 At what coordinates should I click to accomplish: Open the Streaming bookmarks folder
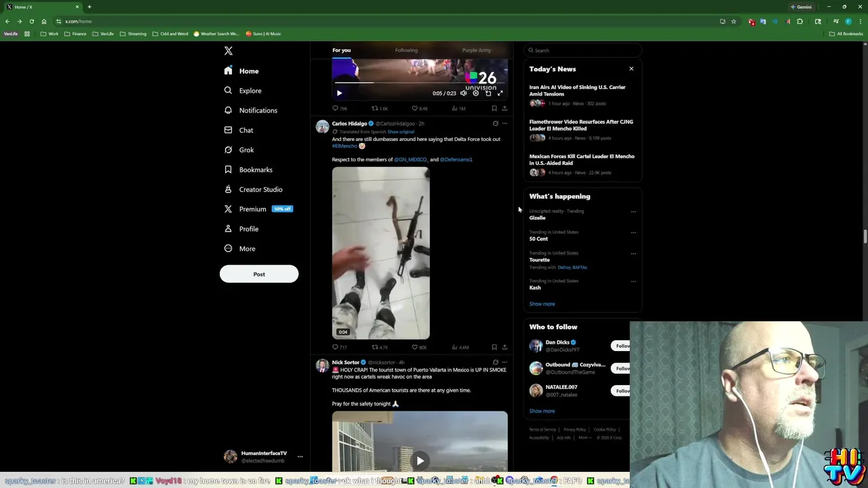click(x=132, y=33)
